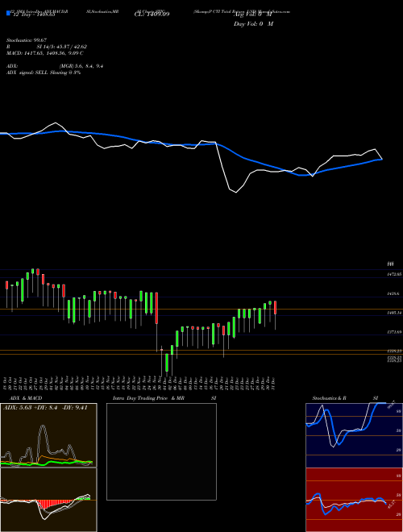Click the last red candlestick on 31 Dec
Screen dimensions: 403x532
(276, 307)
